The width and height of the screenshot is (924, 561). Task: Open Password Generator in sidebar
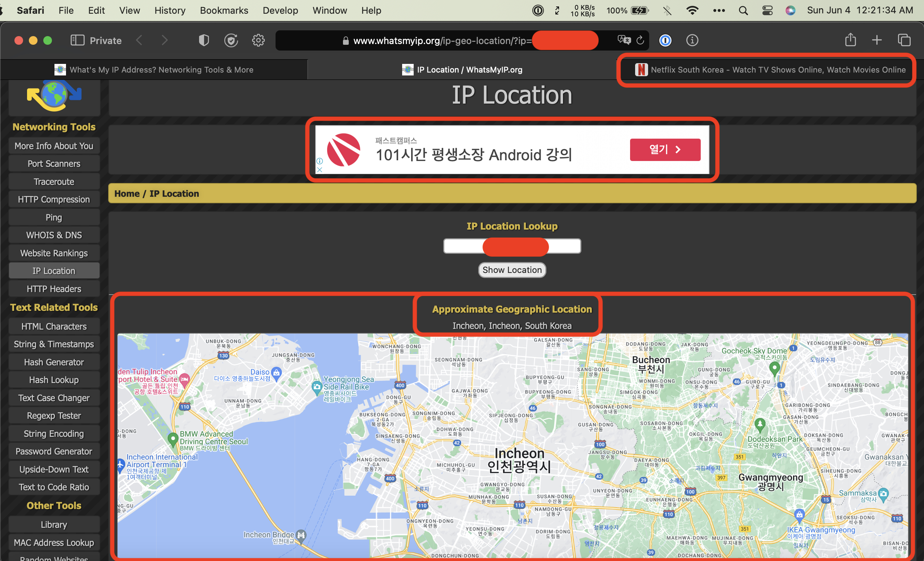click(54, 451)
